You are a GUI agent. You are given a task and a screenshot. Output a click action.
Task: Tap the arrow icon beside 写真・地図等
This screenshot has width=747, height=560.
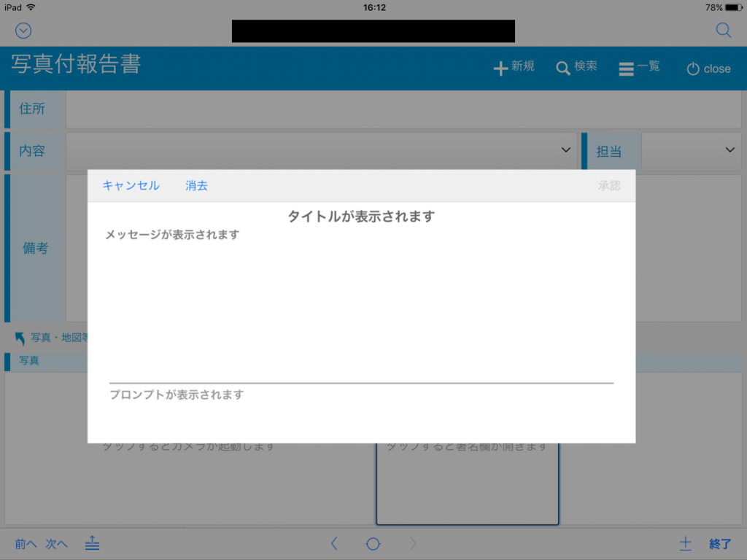pyautogui.click(x=18, y=338)
